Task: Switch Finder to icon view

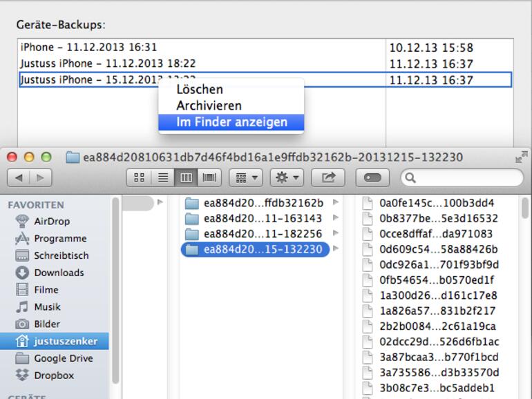Action: 139,177
